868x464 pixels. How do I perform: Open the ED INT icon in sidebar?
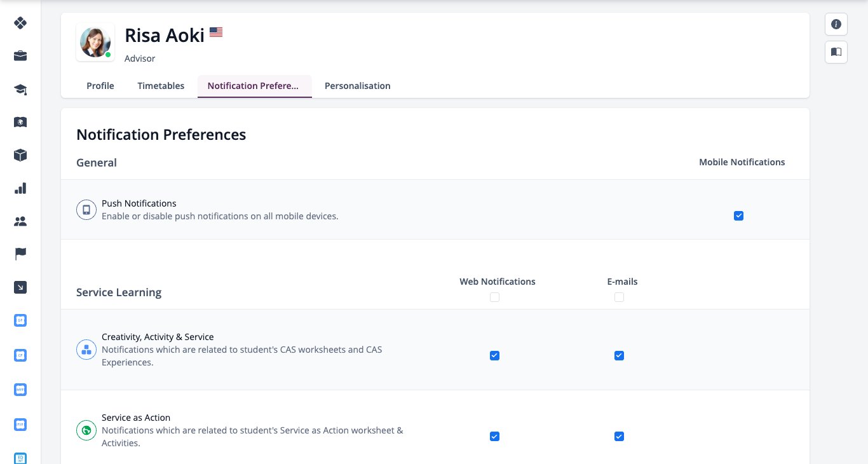click(20, 458)
